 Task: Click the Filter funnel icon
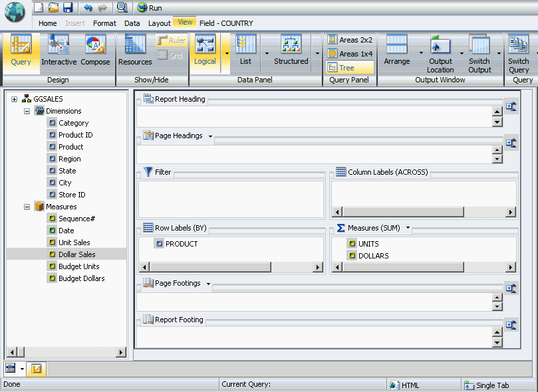point(148,171)
